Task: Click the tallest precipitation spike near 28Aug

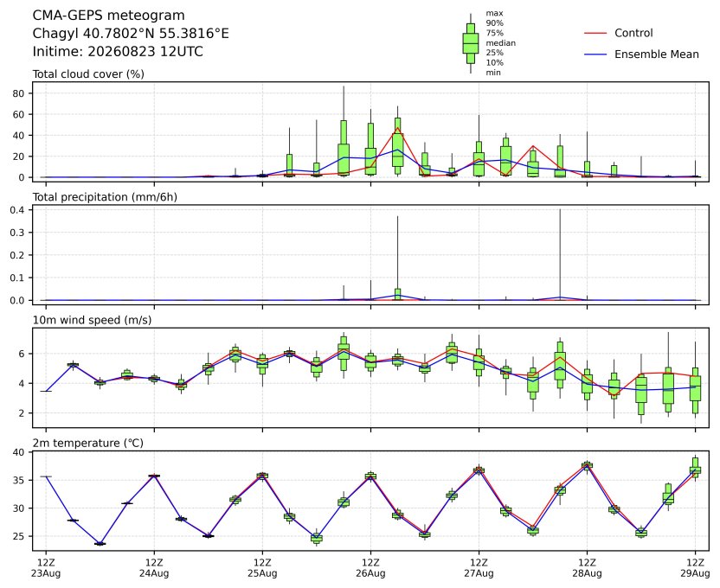Action: [560, 252]
